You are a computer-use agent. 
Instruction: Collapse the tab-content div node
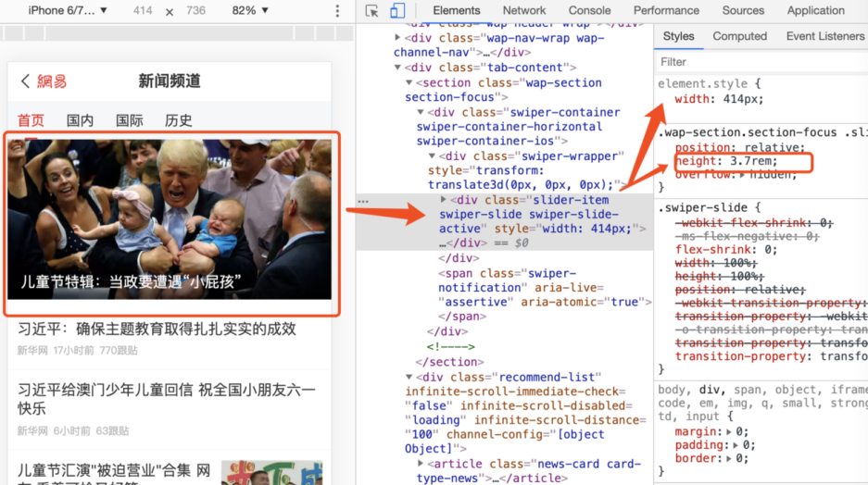pyautogui.click(x=397, y=68)
